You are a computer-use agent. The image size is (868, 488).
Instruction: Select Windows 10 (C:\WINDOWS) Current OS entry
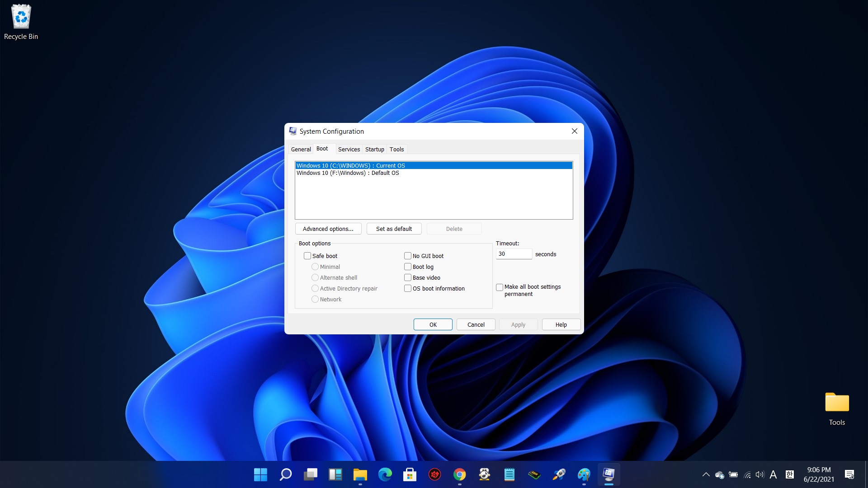click(434, 166)
